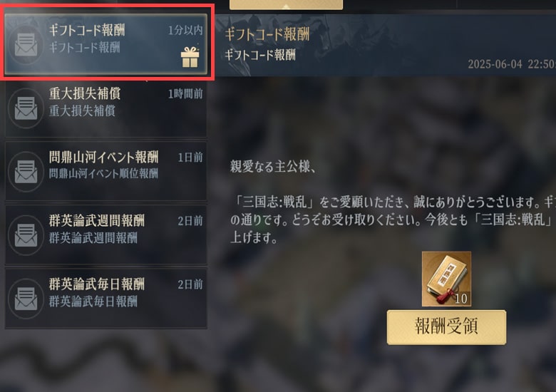Select the book reward item with quantity 10
This screenshot has width=556, height=392.
pos(446,279)
